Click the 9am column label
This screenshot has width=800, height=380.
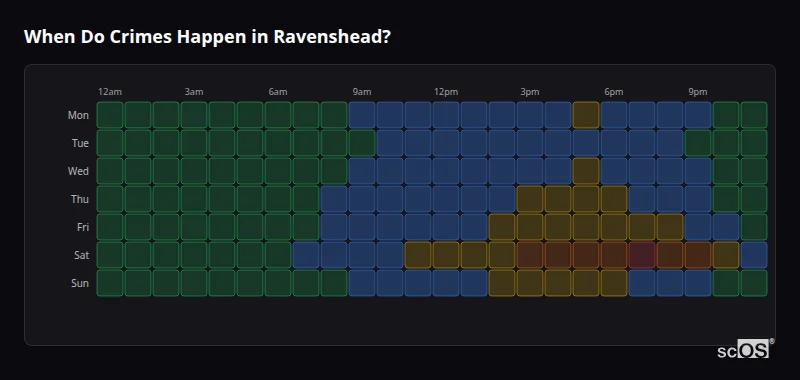pyautogui.click(x=362, y=92)
